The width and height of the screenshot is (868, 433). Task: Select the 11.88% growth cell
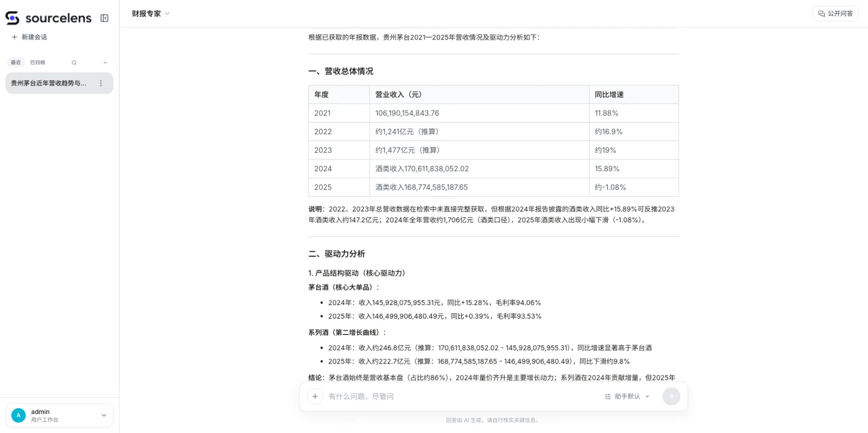coord(634,113)
